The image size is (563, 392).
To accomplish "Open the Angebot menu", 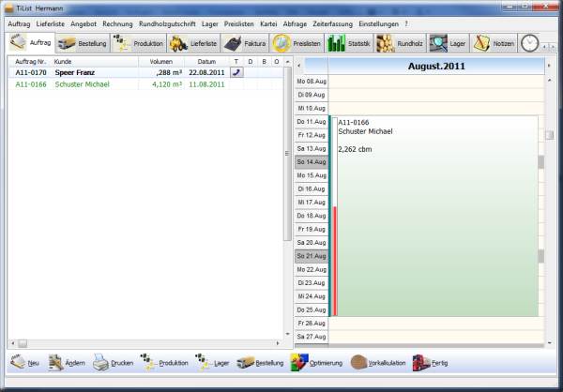I will click(x=84, y=24).
